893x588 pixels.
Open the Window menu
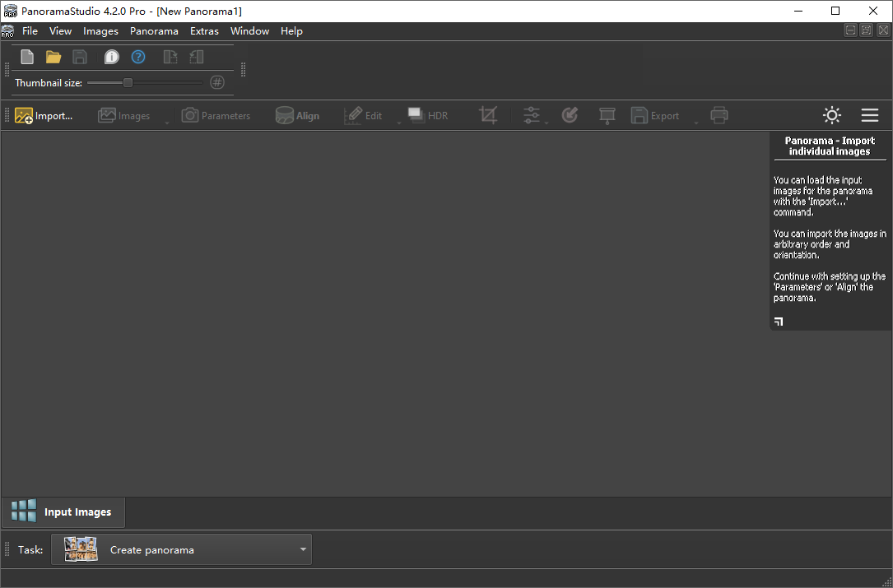click(x=249, y=30)
